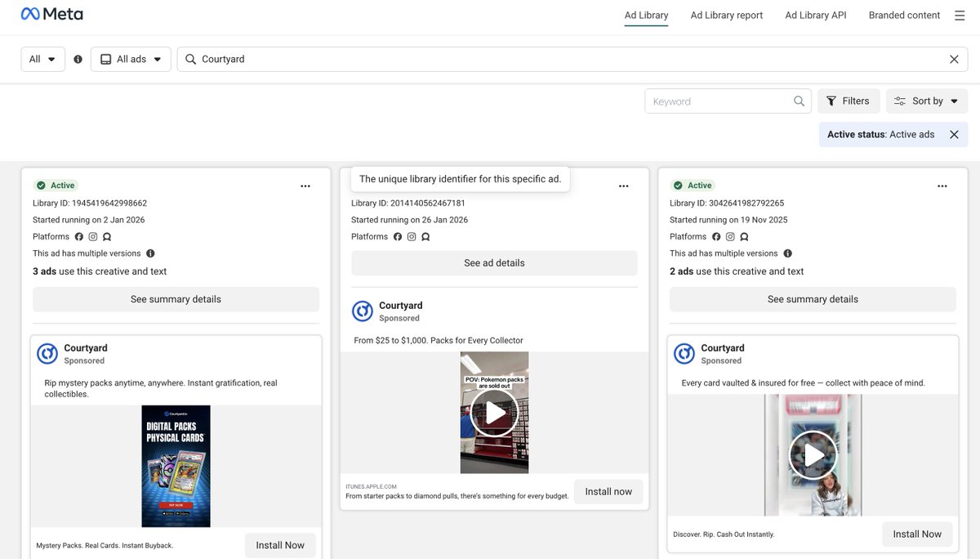Expand the All country dropdown
The width and height of the screenshot is (980, 559).
pyautogui.click(x=42, y=59)
